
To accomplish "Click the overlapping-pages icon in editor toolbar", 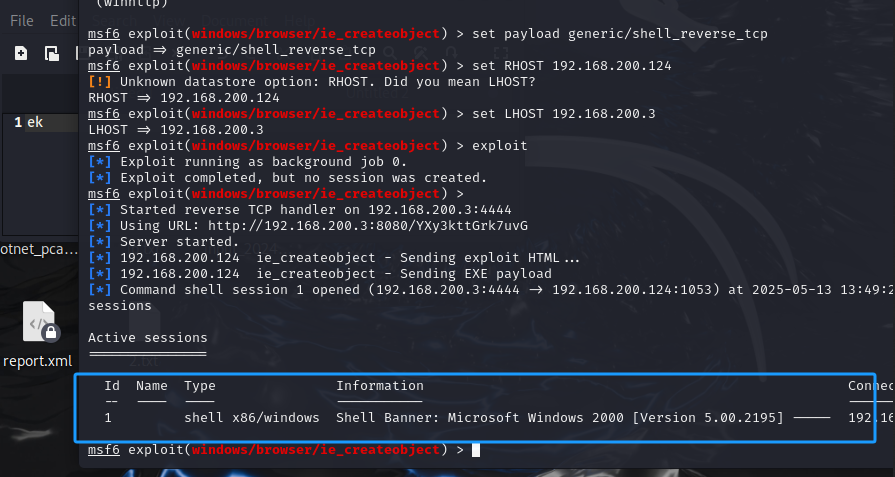I will click(x=52, y=54).
